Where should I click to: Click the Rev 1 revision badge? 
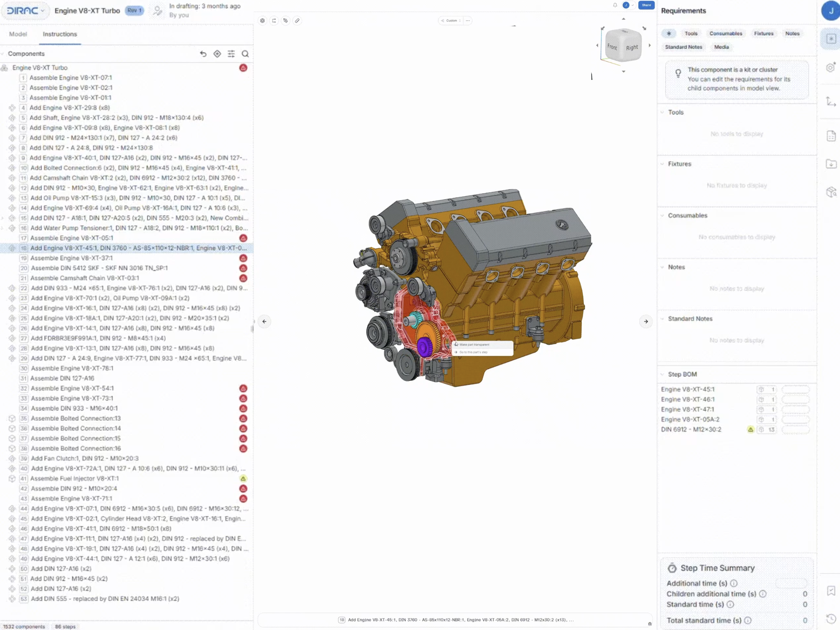(135, 11)
